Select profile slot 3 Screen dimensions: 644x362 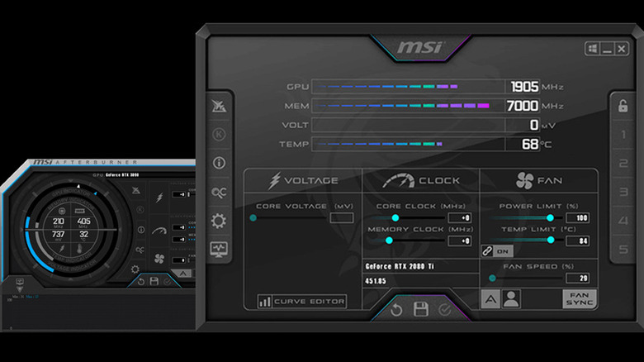pos(623,192)
